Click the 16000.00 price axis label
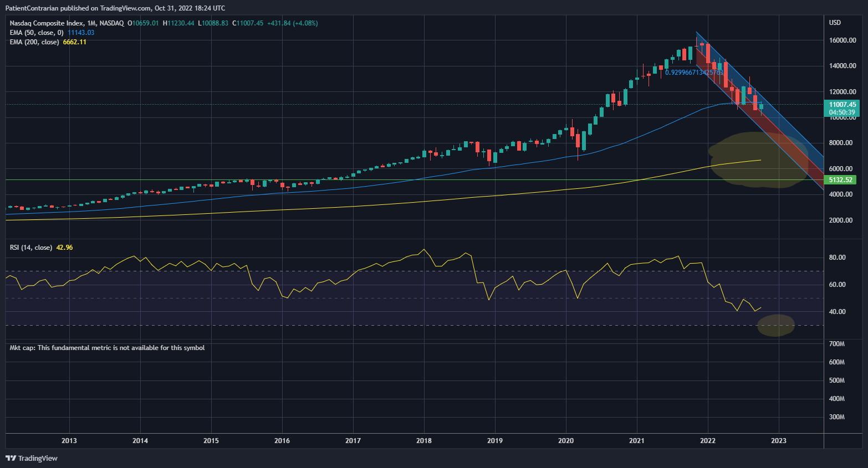 (843, 40)
